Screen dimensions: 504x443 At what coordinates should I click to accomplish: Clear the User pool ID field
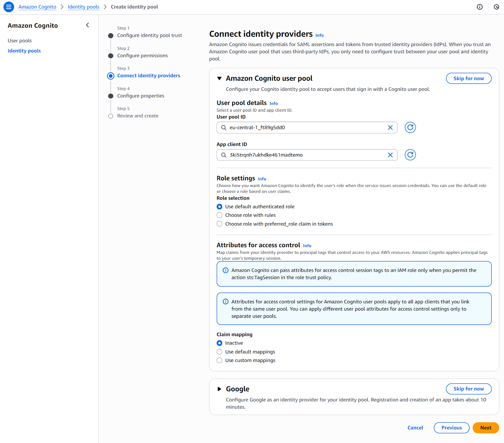390,127
